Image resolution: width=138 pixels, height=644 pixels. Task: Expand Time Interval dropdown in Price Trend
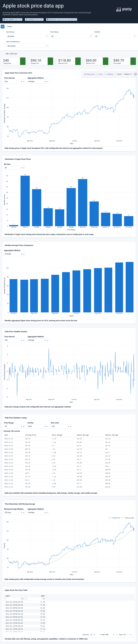[x=24, y=82]
